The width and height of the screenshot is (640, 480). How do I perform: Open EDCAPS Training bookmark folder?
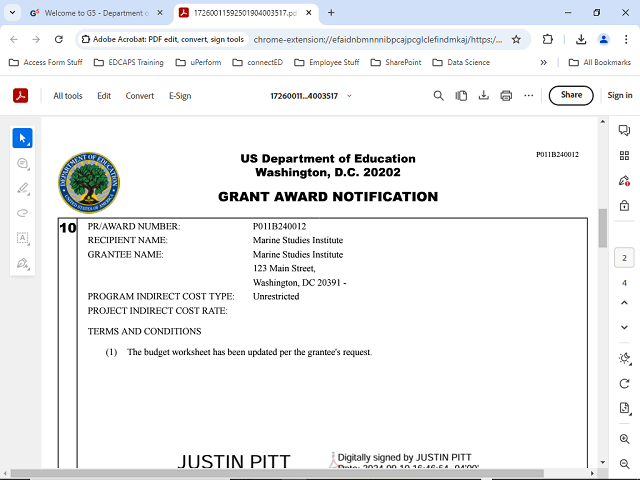click(129, 62)
